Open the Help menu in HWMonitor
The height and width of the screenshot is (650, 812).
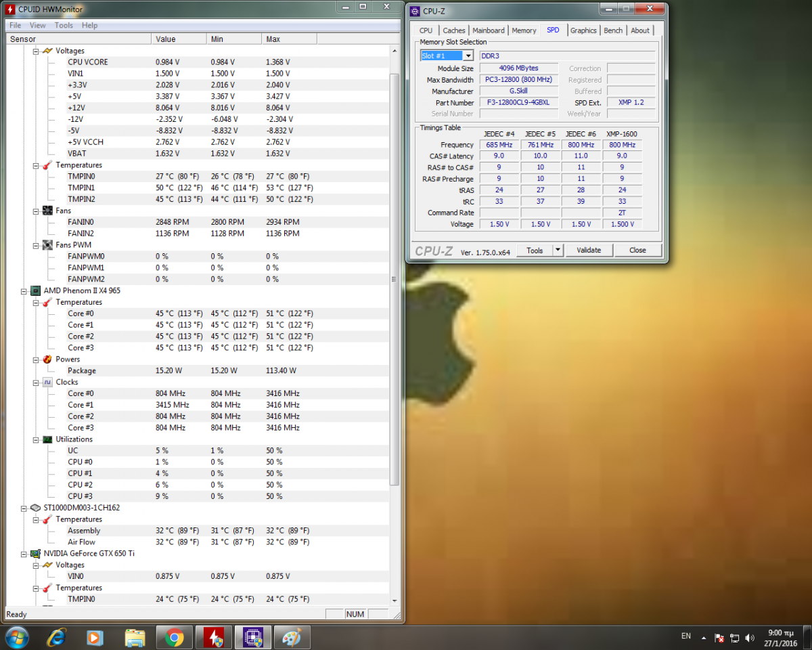pos(89,25)
